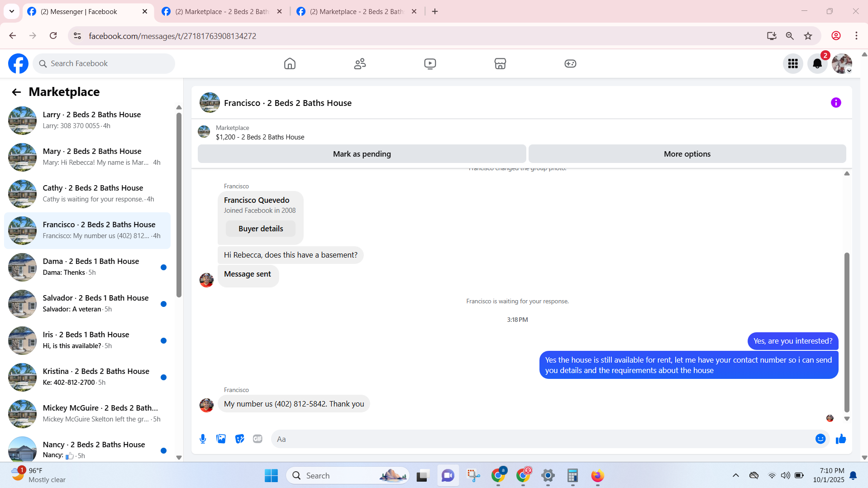The height and width of the screenshot is (488, 868).
Task: Click the install app icon in address bar
Action: click(772, 36)
